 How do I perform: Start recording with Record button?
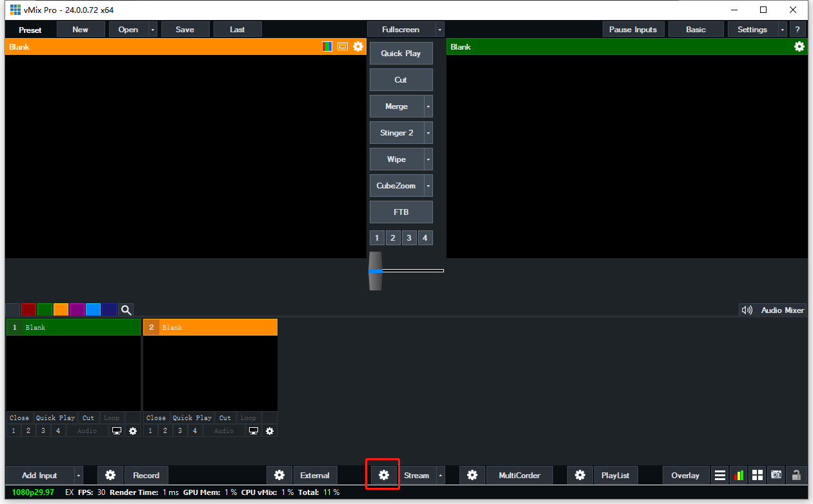(x=146, y=475)
